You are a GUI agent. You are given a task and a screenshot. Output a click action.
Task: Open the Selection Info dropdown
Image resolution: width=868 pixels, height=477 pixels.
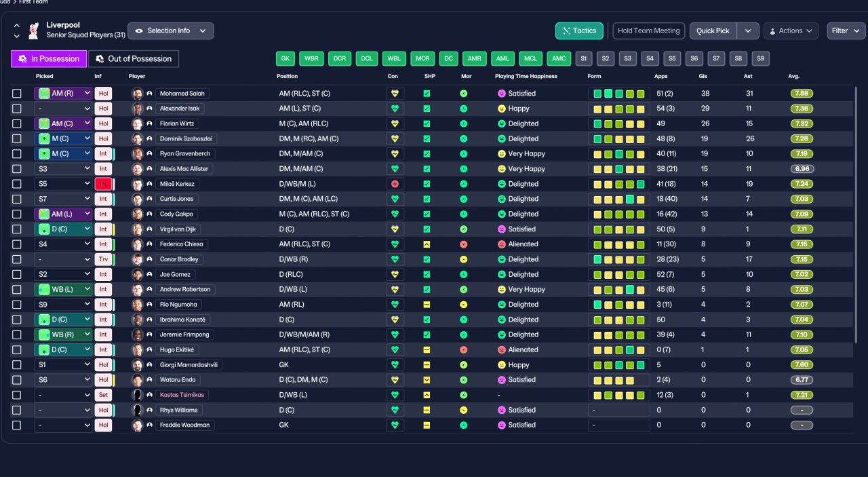point(171,31)
